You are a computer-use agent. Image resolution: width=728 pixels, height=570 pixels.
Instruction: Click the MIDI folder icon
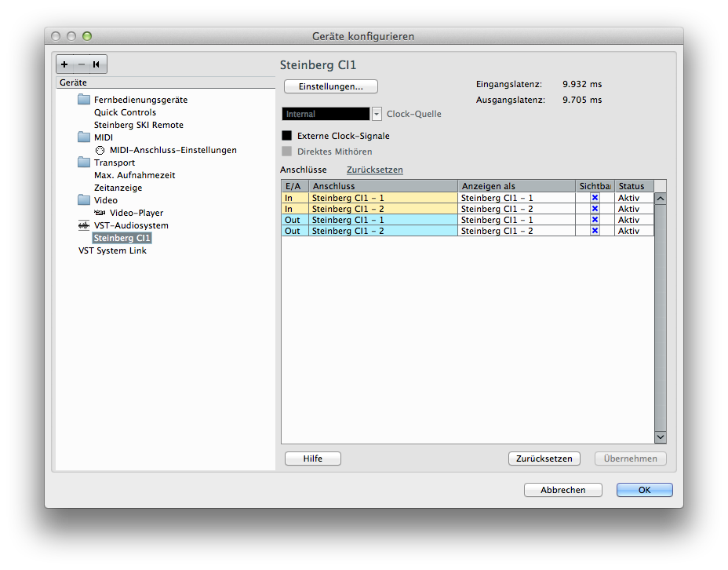(84, 137)
